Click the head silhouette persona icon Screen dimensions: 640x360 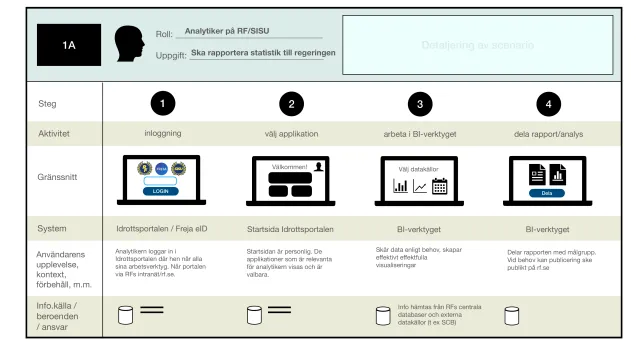pyautogui.click(x=129, y=44)
